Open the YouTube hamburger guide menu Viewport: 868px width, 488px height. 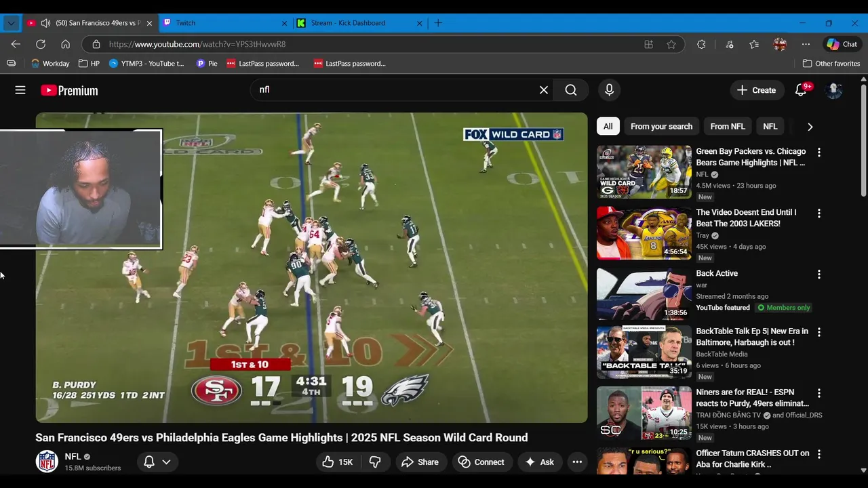[x=20, y=90]
